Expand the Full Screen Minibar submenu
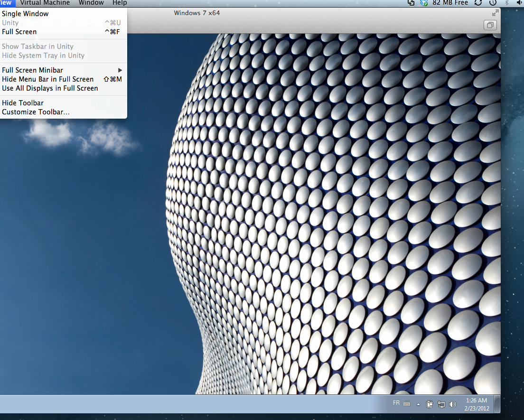 coord(64,70)
